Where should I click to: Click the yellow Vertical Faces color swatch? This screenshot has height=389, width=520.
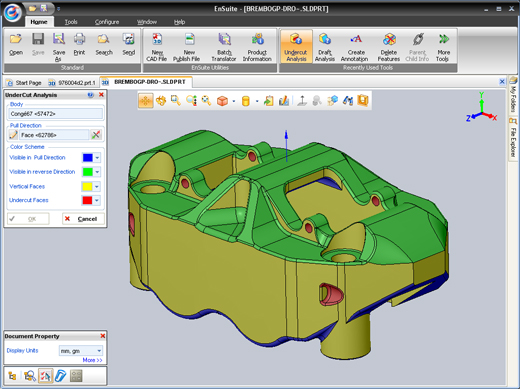(88, 186)
